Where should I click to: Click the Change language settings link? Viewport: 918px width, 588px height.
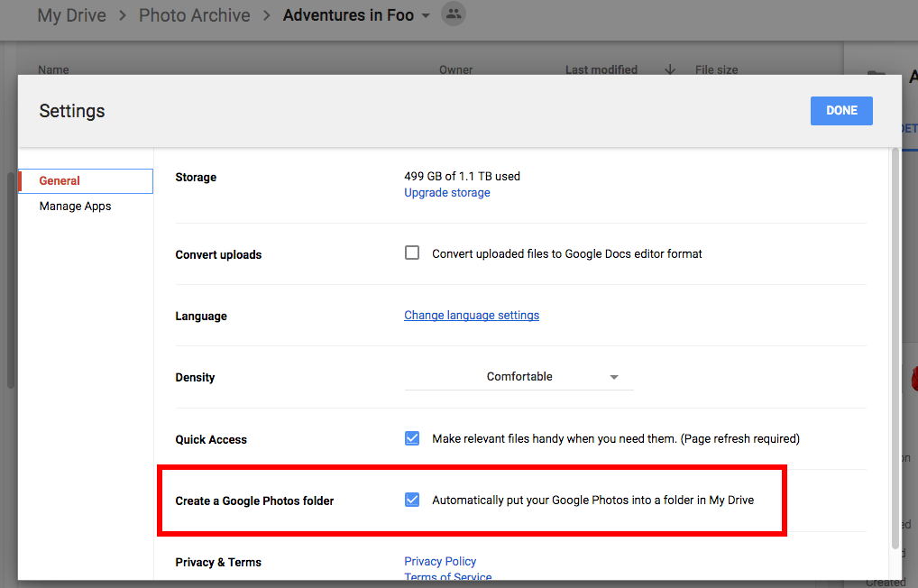click(471, 315)
